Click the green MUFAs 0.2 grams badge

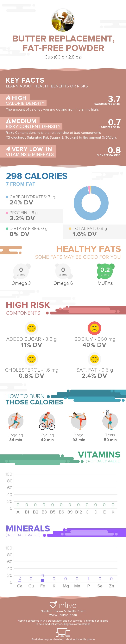105,271
